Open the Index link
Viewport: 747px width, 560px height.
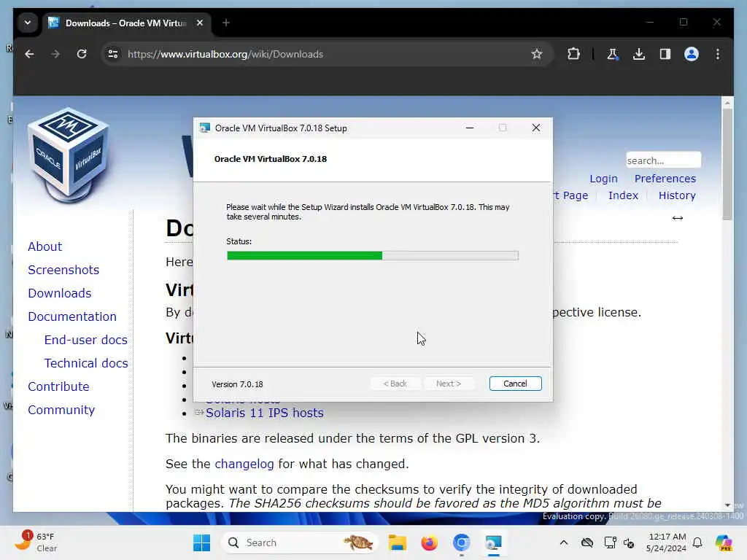623,195
